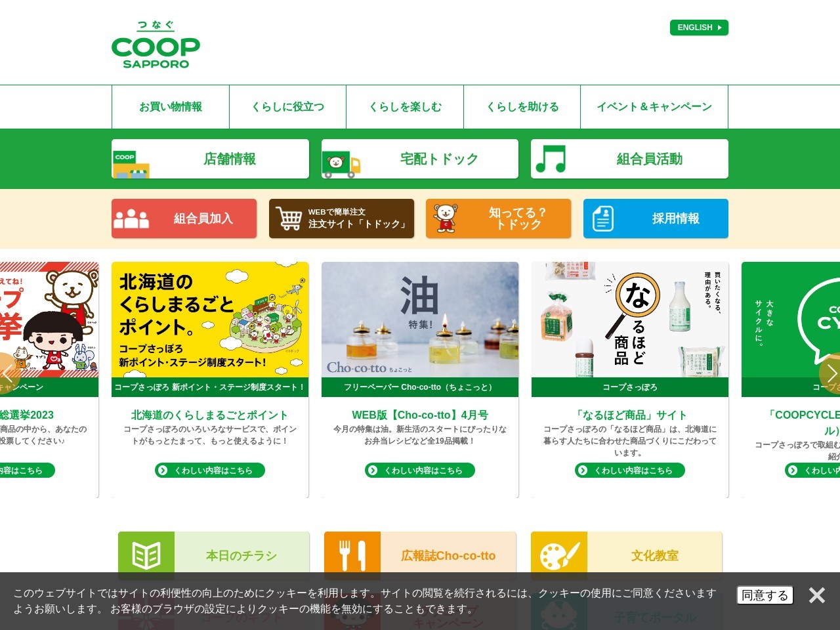The image size is (840, 630).
Task: Open the くらしを楽しむ menu
Action: [405, 107]
